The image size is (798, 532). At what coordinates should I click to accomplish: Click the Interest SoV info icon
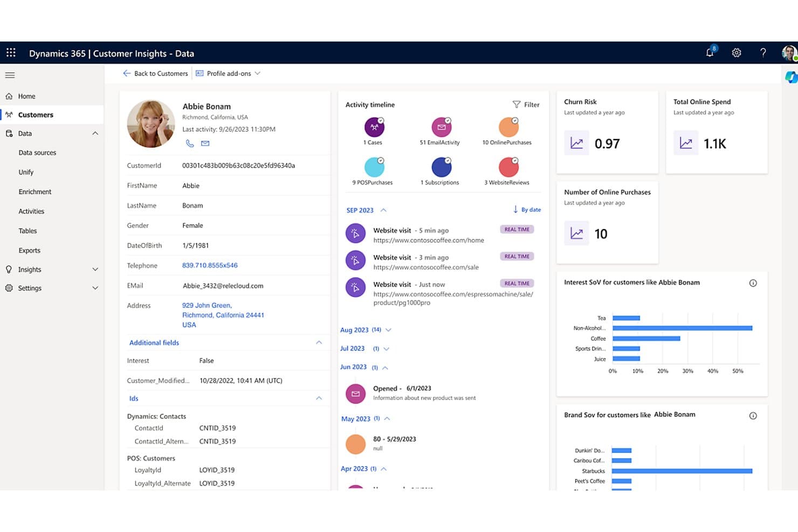(x=753, y=283)
